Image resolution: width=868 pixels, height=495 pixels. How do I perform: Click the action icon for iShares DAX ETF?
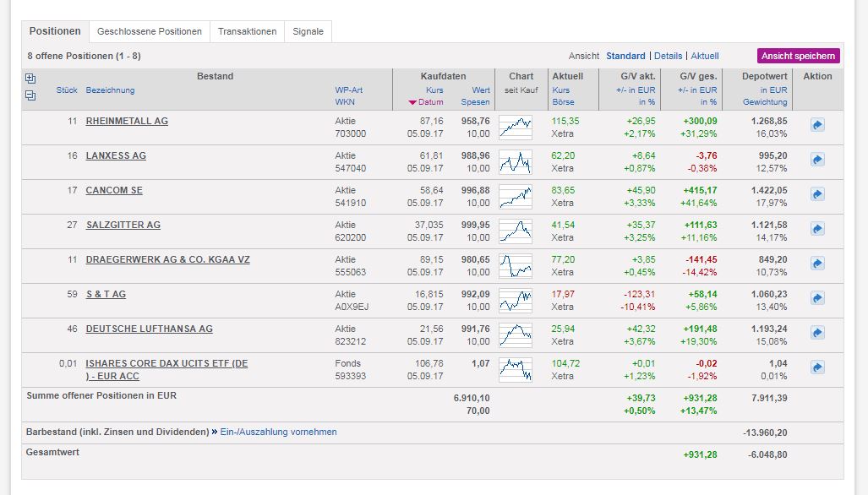(817, 367)
